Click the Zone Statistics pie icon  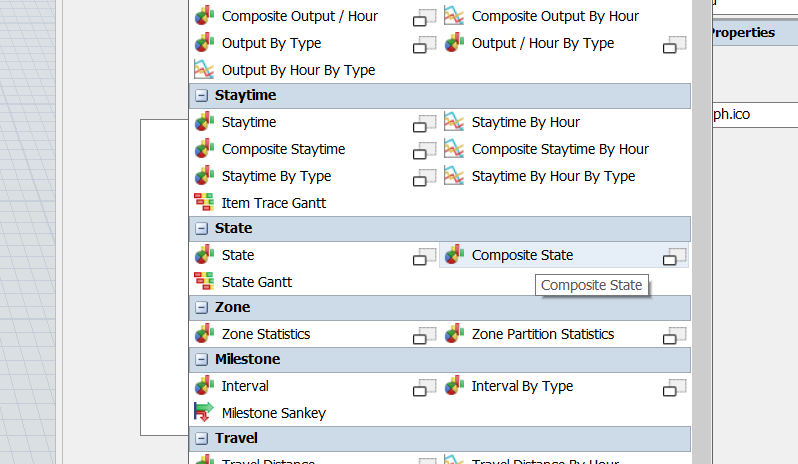[x=204, y=334]
